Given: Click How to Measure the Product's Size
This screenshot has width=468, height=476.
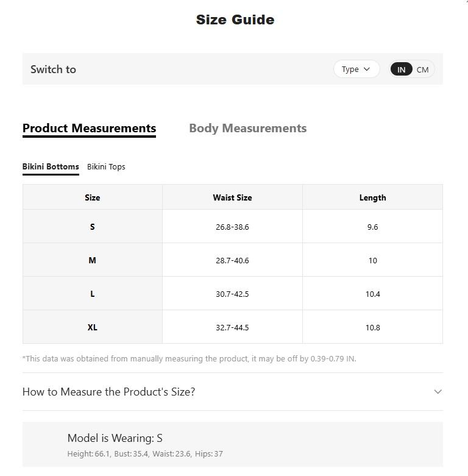Looking at the screenshot, I should point(108,391).
